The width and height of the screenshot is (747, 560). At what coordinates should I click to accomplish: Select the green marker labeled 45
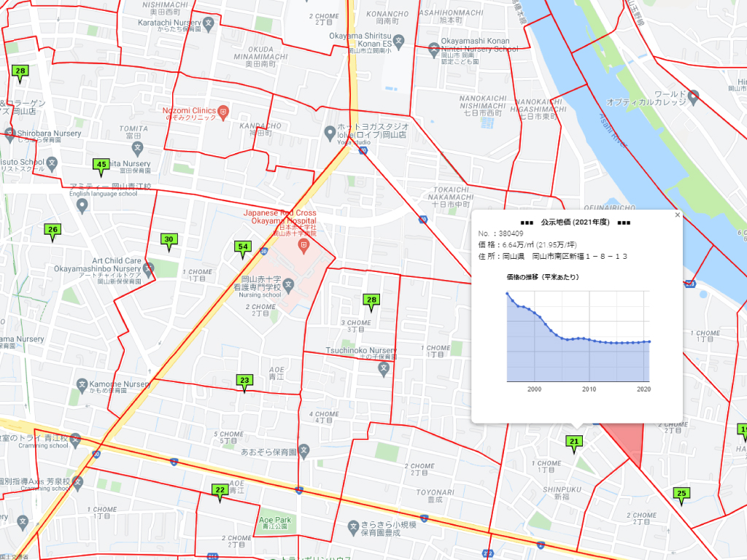pos(101,165)
